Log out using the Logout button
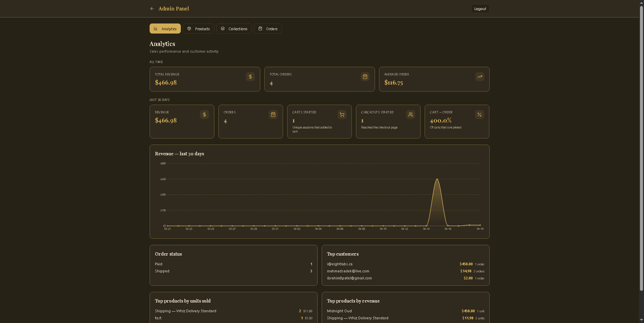The image size is (644, 323). (480, 9)
